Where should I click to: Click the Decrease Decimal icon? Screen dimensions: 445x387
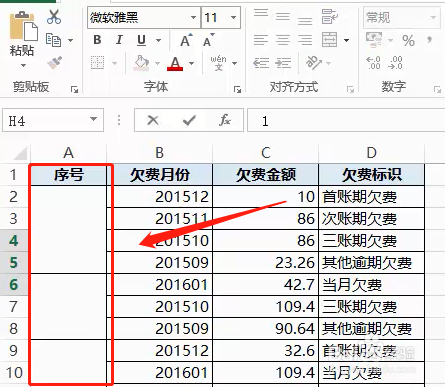pos(395,63)
